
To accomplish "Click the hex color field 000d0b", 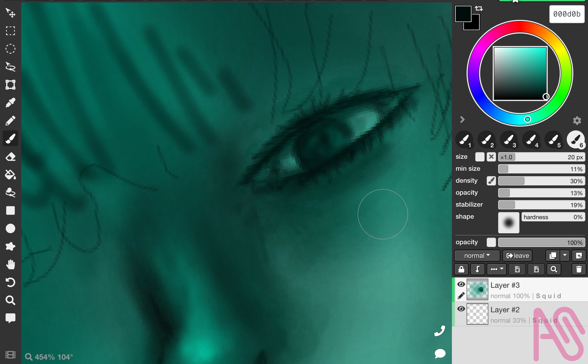I will tap(567, 14).
